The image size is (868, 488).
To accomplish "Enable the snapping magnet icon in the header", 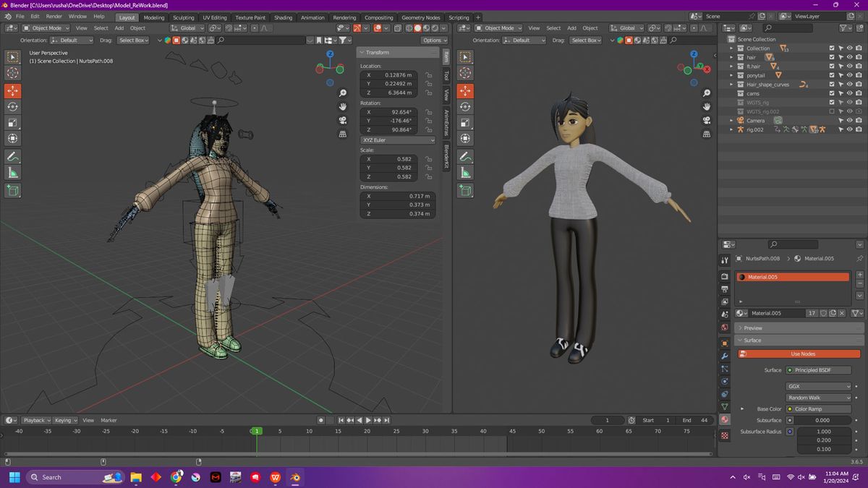I will point(229,28).
